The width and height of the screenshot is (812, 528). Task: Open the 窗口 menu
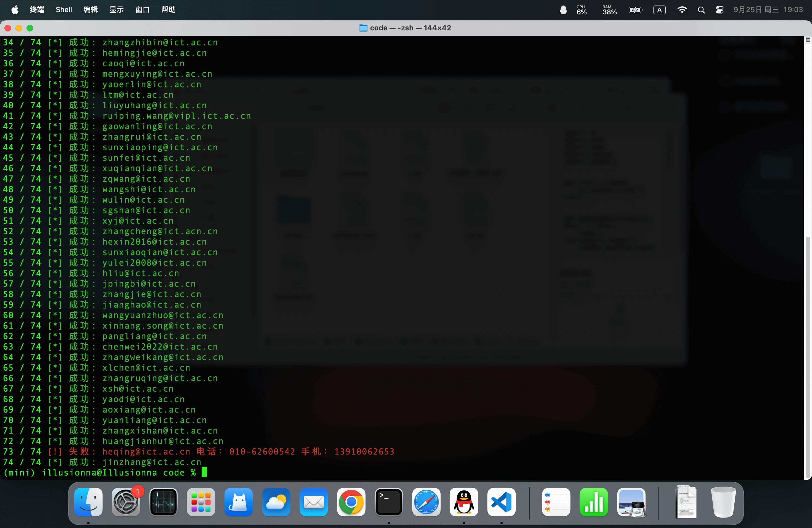click(x=142, y=10)
